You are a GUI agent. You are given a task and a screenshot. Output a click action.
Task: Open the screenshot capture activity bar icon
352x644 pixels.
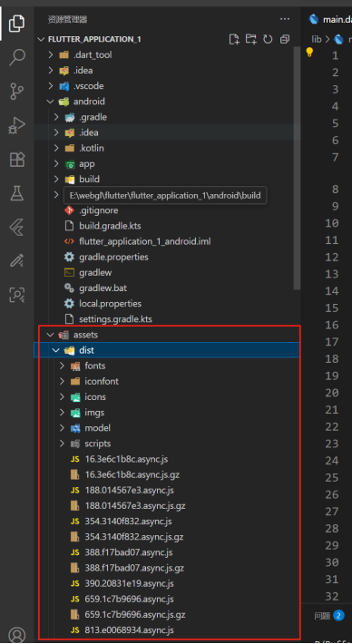[17, 295]
